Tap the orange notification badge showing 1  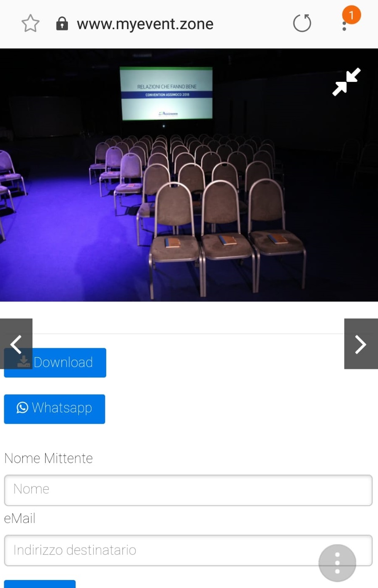click(351, 15)
